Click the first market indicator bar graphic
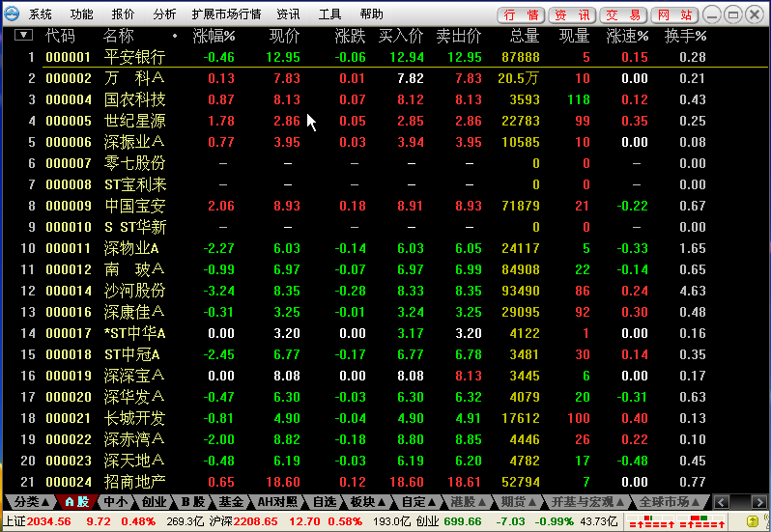Screen dimensions: 771x532 coord(651,521)
